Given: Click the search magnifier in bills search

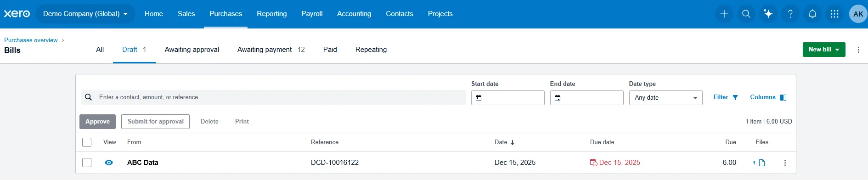Looking at the screenshot, I should pos(89,97).
